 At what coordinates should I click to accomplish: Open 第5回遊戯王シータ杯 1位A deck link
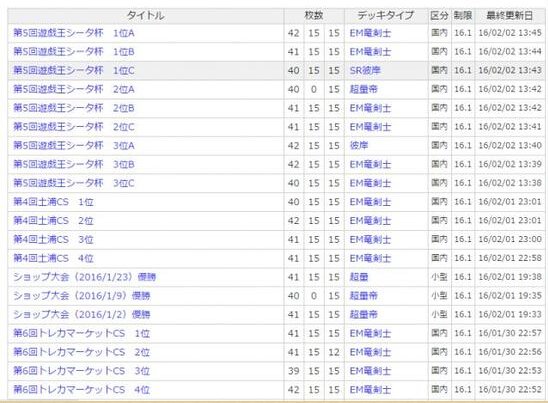coord(74,33)
